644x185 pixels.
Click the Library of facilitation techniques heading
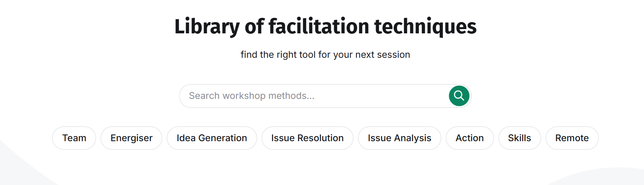pyautogui.click(x=325, y=26)
